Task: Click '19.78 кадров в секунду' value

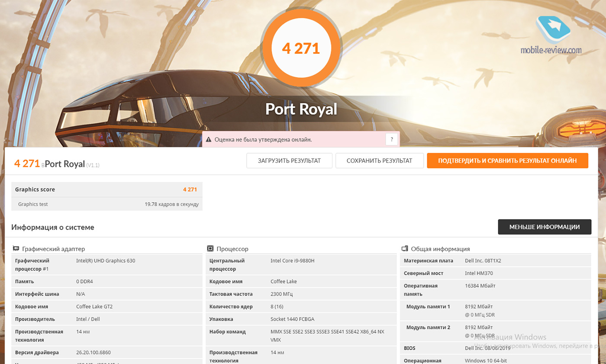Action: pos(171,204)
